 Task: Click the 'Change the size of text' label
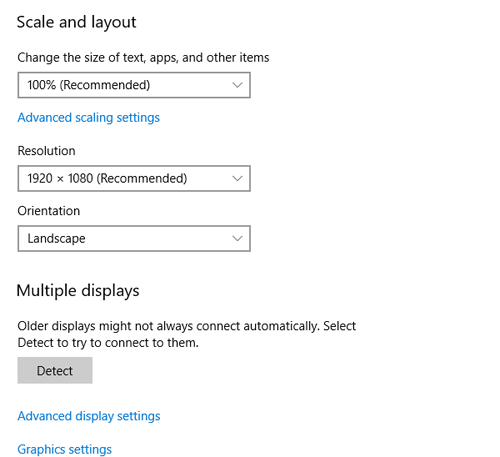[x=143, y=58]
